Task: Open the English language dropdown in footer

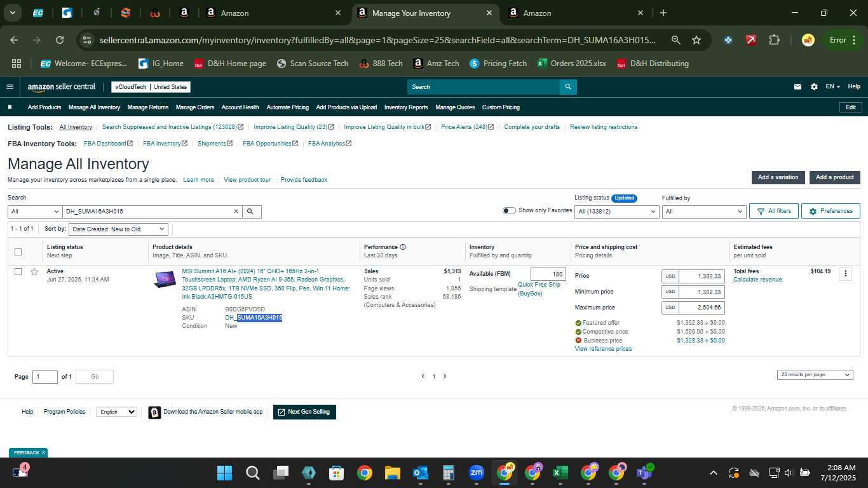Action: click(116, 412)
